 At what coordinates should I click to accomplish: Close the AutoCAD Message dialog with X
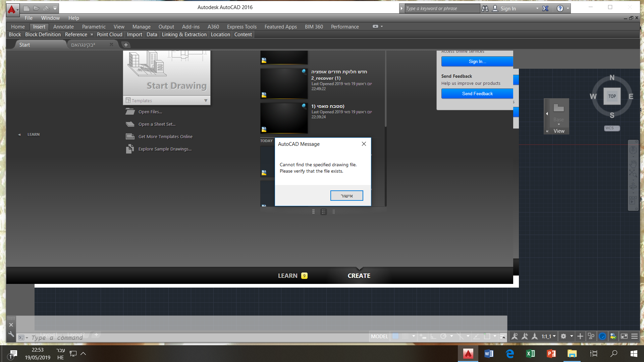coord(364,144)
